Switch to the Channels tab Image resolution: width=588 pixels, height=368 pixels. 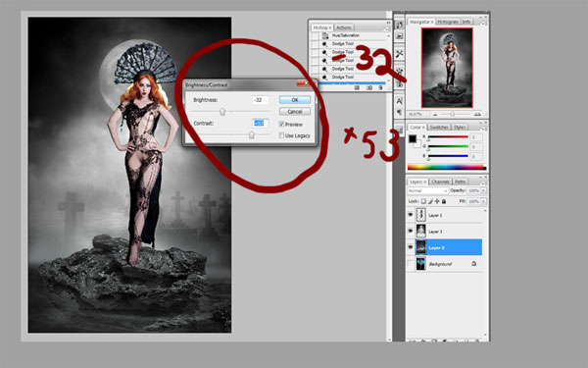[x=440, y=182]
